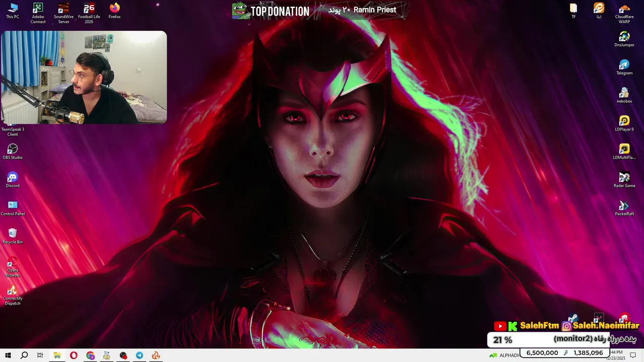The height and width of the screenshot is (362, 644).
Task: Open the Windows Start menu
Action: click(x=8, y=355)
